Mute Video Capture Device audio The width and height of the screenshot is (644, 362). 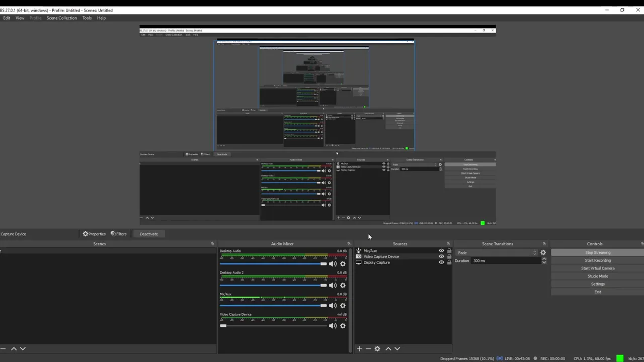333,326
